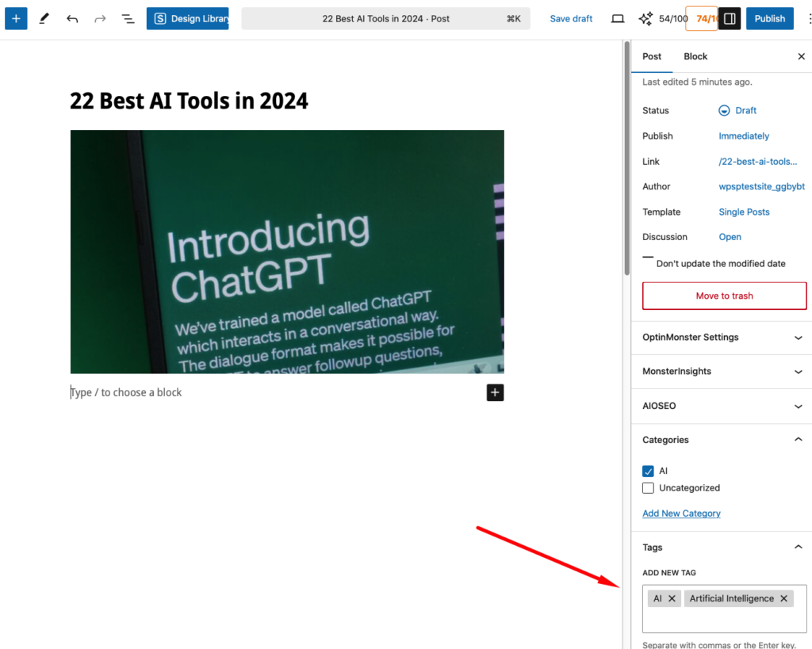
Task: Select the Post tab
Action: (652, 56)
